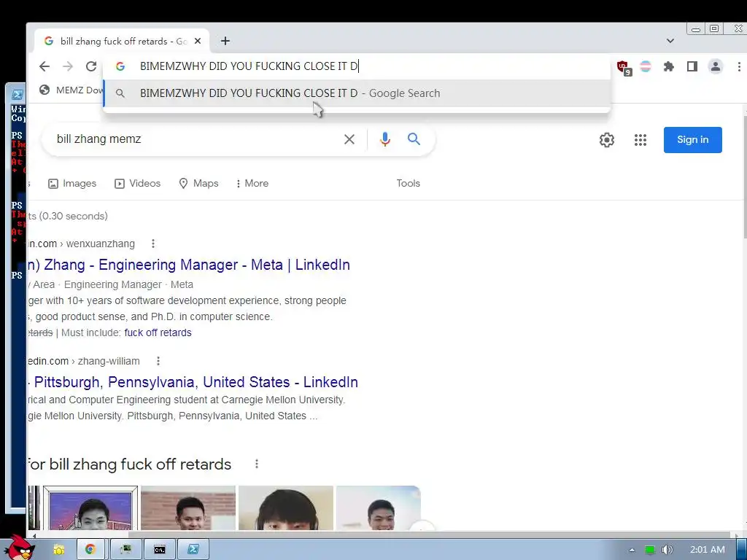Click the green tray status icon
Viewport: 747px width, 560px height.
[650, 550]
